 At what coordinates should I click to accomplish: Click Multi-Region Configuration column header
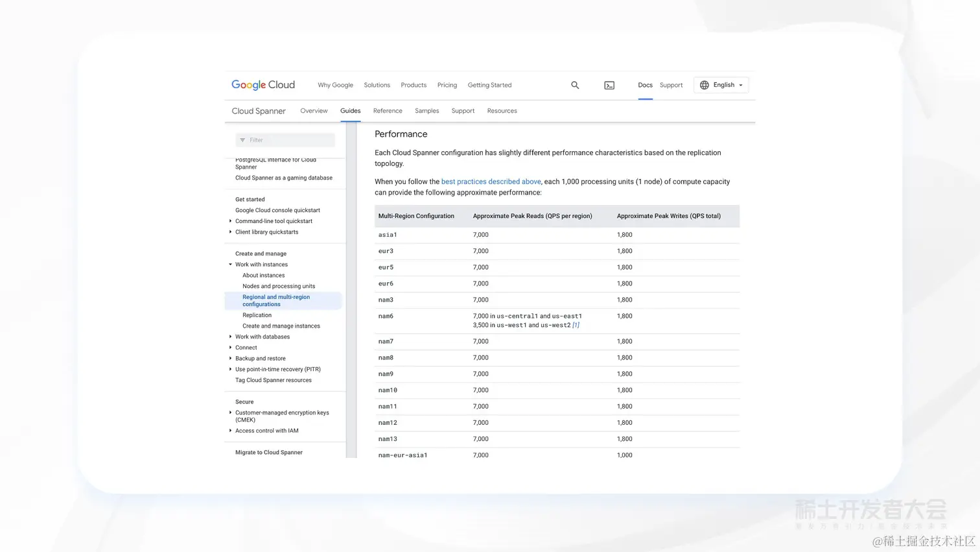tap(416, 216)
